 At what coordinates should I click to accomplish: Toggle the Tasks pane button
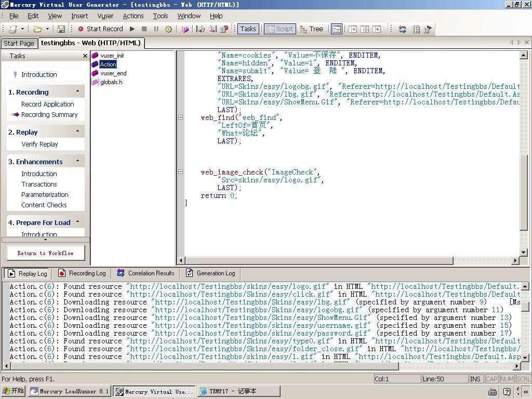pos(248,29)
